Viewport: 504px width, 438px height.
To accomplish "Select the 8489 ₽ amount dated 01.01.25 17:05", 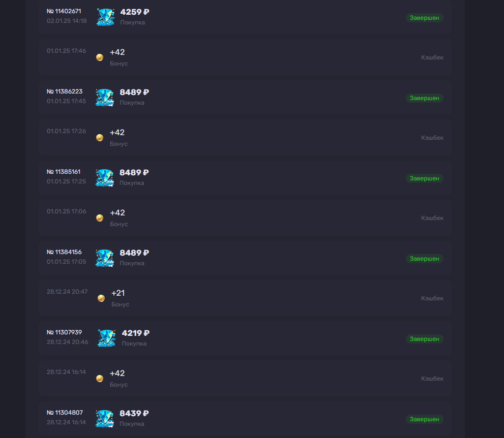I will click(x=134, y=253).
